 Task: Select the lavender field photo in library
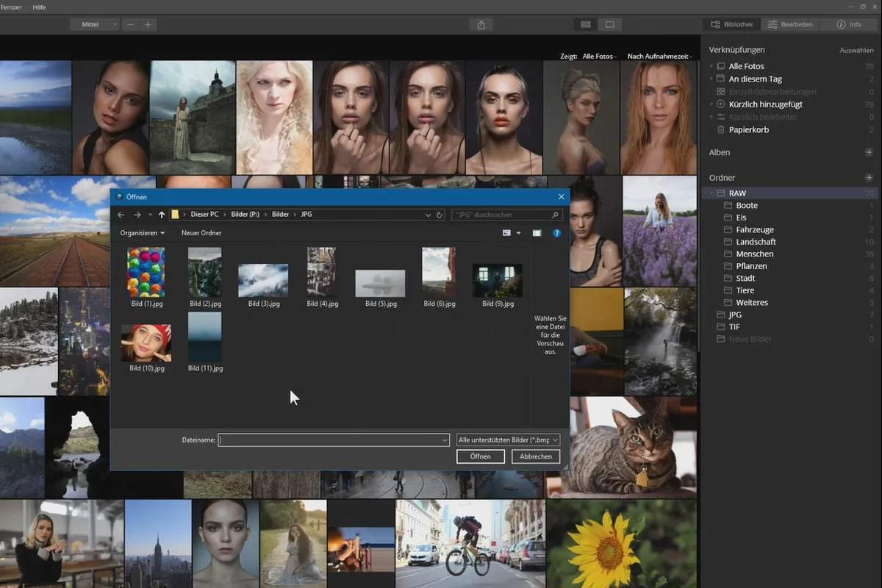[x=659, y=231]
